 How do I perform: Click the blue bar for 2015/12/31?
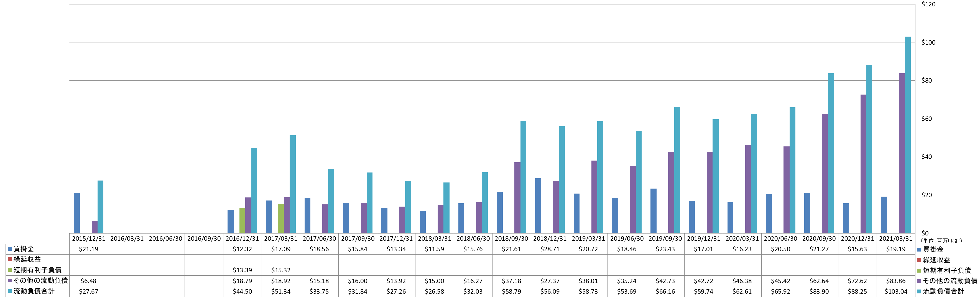coord(77,213)
